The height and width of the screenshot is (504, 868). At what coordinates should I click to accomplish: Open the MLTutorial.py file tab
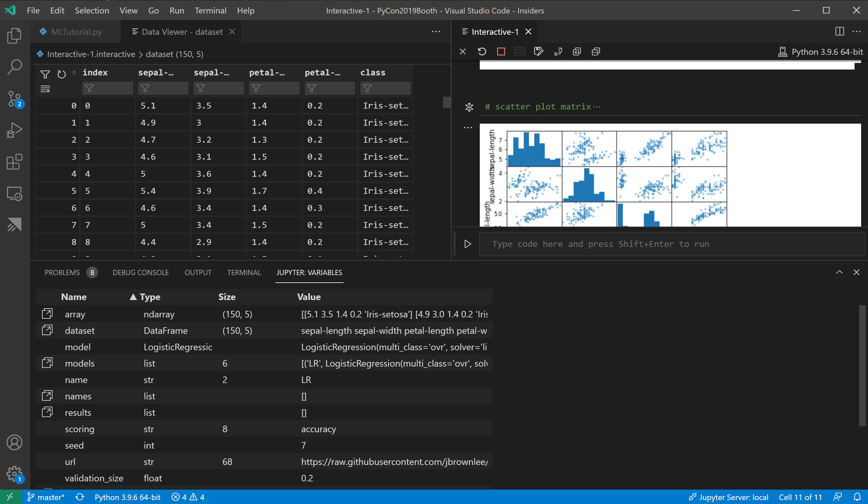coord(76,31)
